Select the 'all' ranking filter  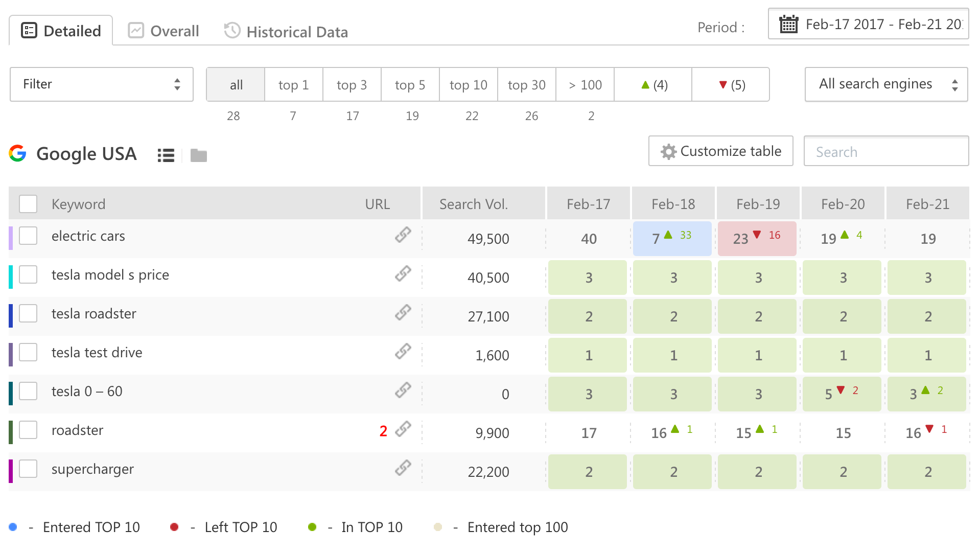point(236,84)
